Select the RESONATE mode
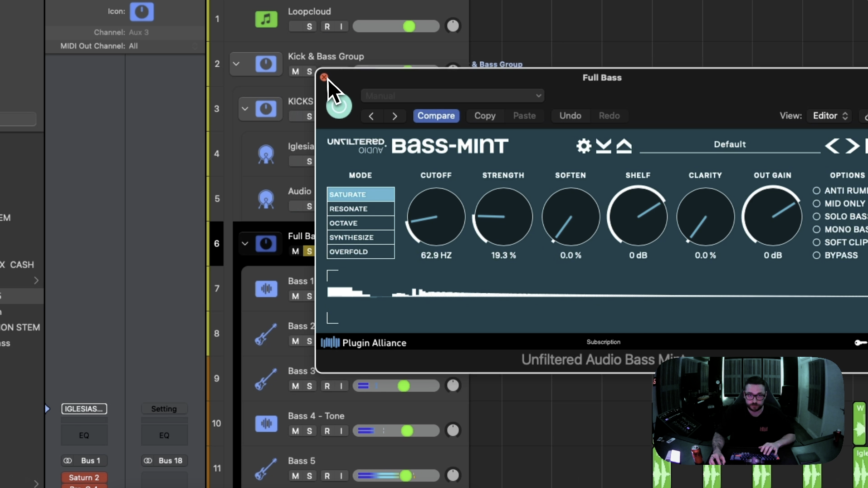 361,209
